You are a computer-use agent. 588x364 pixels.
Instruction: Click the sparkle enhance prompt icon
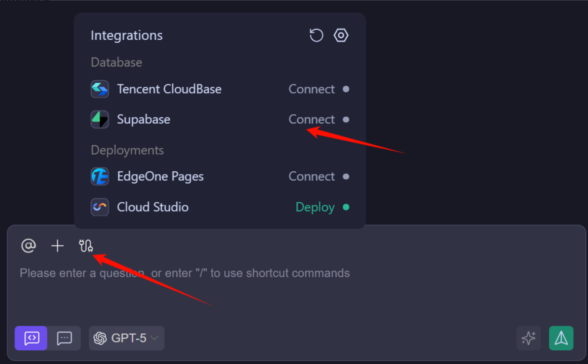529,338
